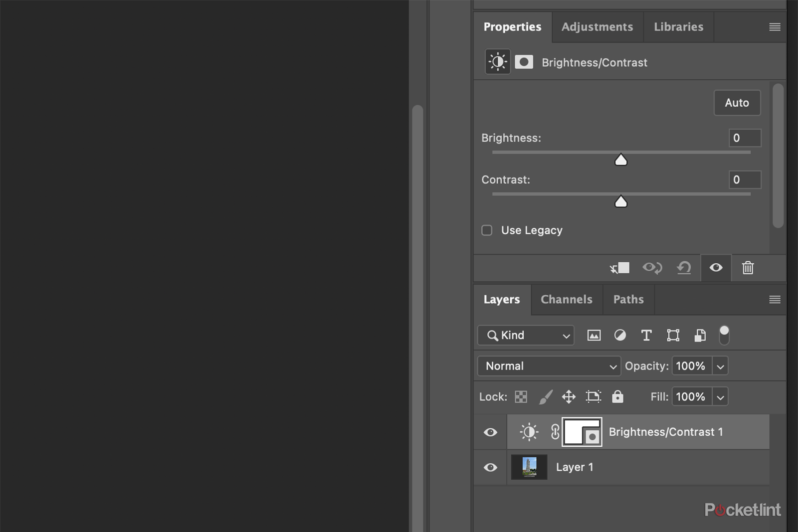Select the smart object filter icon
This screenshot has height=532, width=798.
(699, 335)
